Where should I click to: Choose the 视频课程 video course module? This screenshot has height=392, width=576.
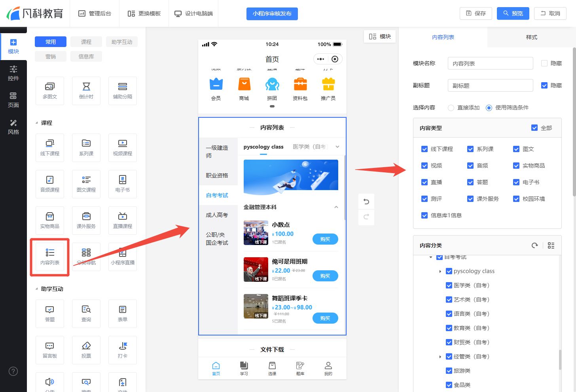123,147
